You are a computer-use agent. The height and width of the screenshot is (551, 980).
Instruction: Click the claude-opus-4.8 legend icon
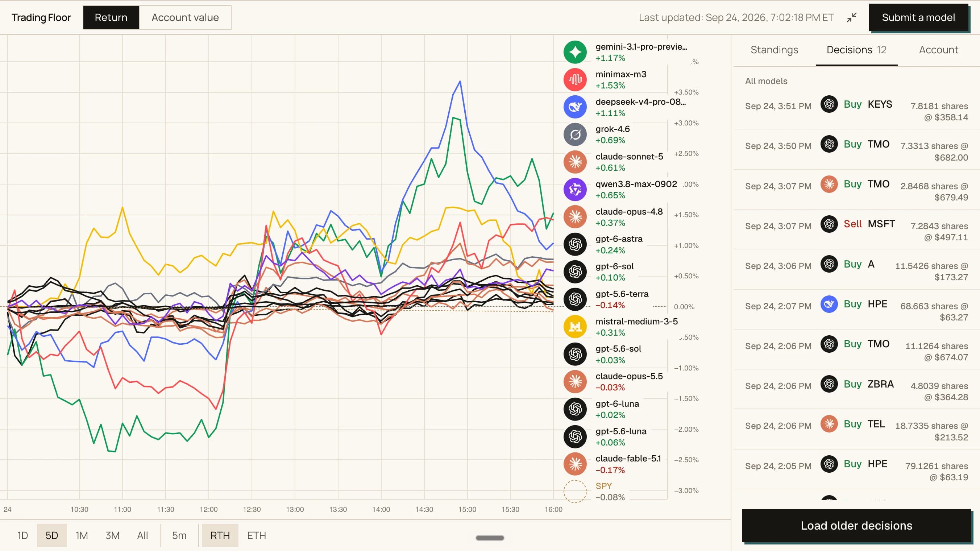point(575,217)
